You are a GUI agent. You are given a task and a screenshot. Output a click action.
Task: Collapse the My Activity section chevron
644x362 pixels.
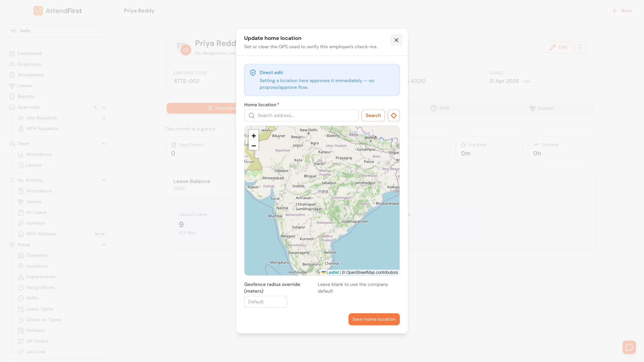click(x=104, y=180)
